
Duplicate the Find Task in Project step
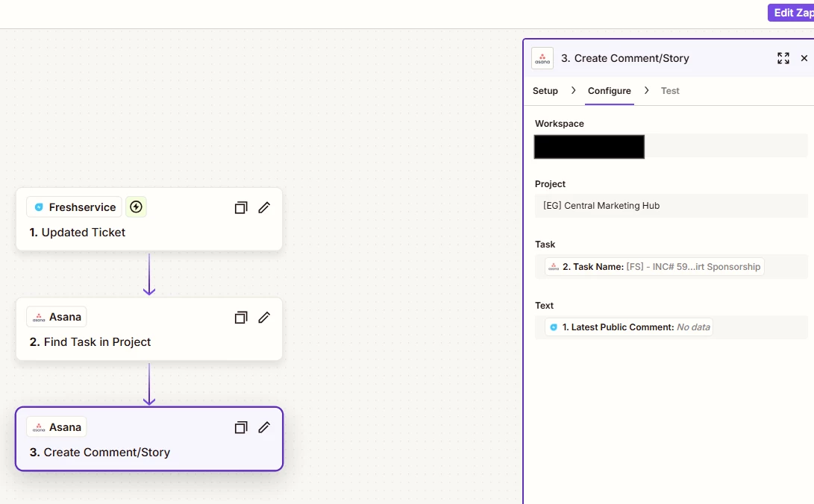(241, 318)
